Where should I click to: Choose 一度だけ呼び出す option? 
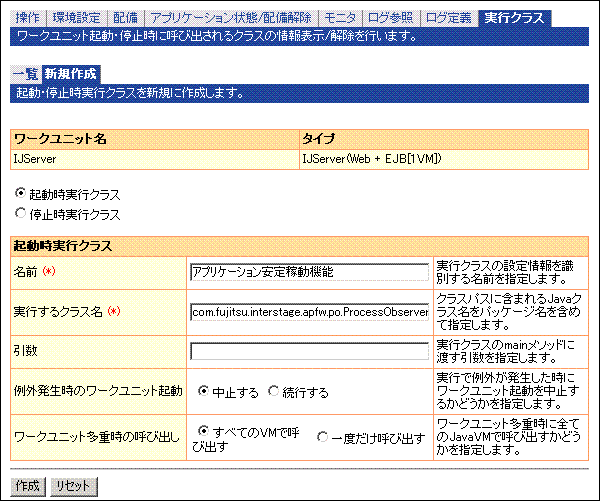pos(322,437)
